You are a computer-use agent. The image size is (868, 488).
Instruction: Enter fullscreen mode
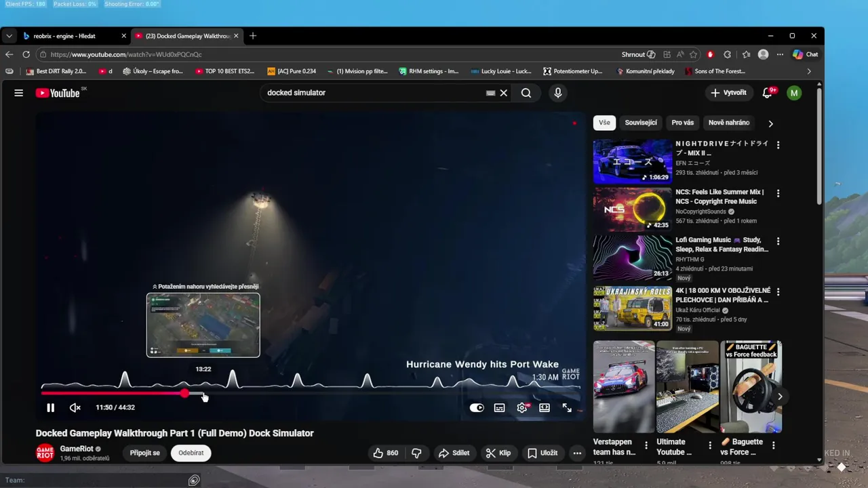[x=567, y=407]
